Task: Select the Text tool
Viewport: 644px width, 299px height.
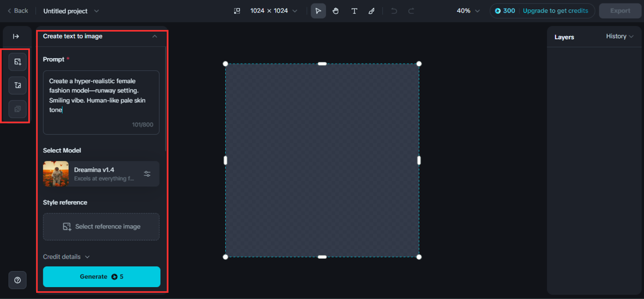Action: pos(354,11)
